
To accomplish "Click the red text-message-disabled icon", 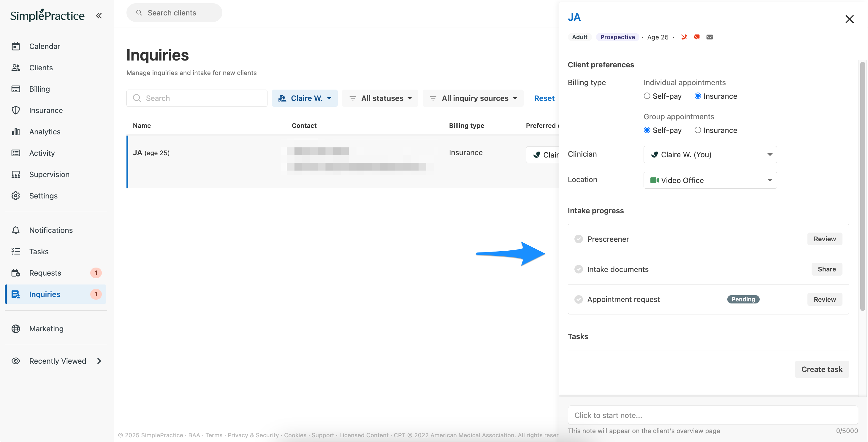I will pos(697,37).
